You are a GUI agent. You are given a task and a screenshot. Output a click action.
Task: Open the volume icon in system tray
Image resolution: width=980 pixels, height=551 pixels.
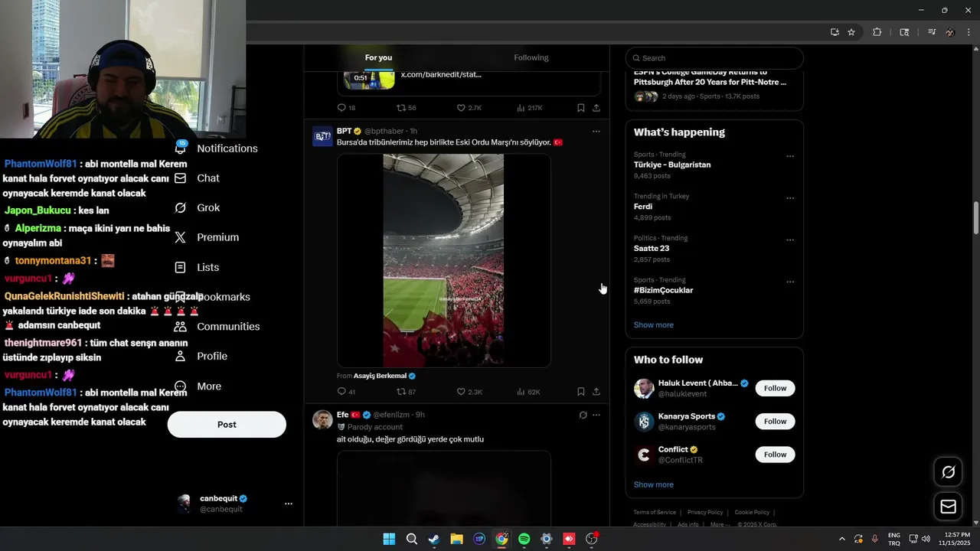pyautogui.click(x=926, y=539)
